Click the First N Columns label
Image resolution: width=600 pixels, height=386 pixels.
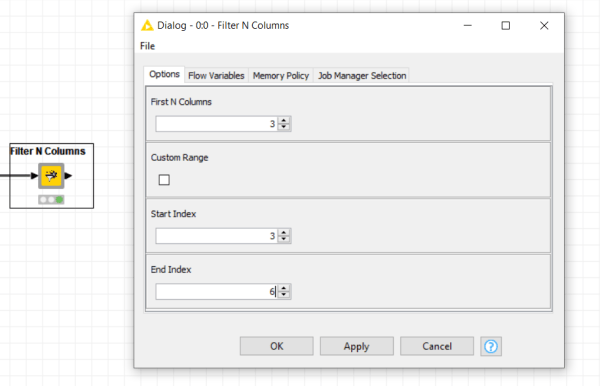(x=181, y=102)
